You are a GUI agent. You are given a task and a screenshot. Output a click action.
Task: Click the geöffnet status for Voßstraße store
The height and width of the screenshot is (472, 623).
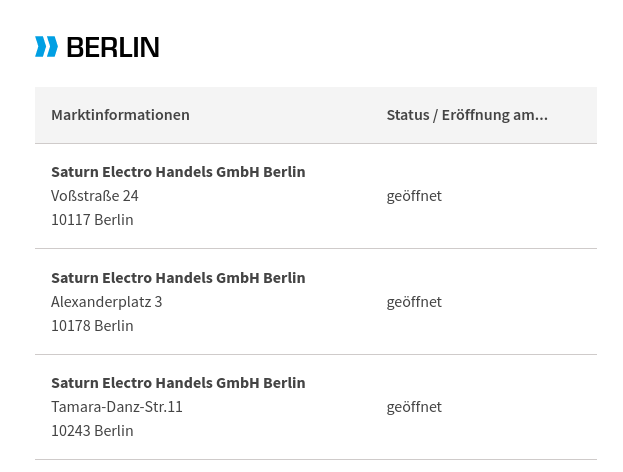click(414, 196)
